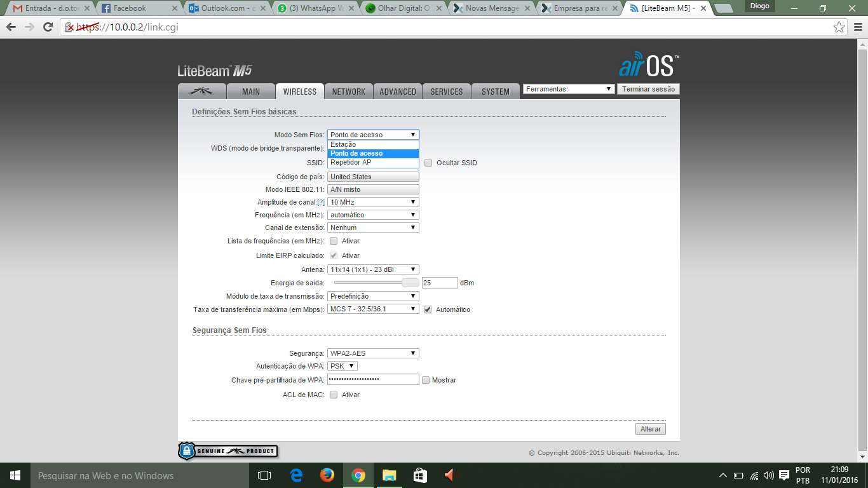Enable the Ocultar SSID checkbox
This screenshot has height=488, width=868.
(428, 163)
